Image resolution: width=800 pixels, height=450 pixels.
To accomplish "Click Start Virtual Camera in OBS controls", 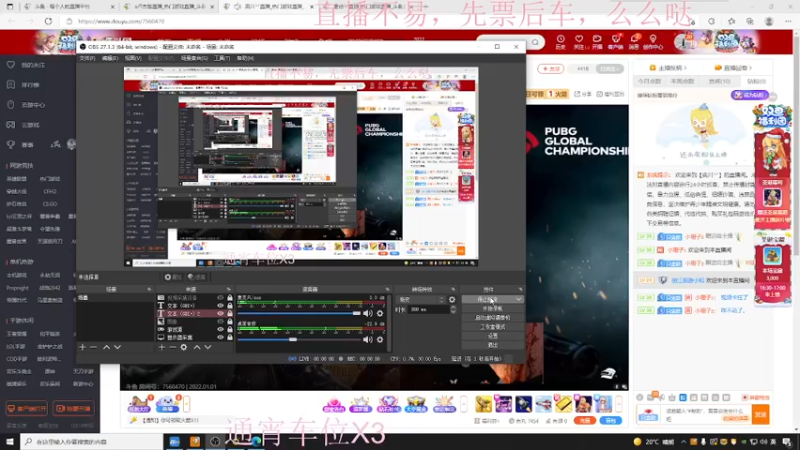I will pyautogui.click(x=492, y=318).
